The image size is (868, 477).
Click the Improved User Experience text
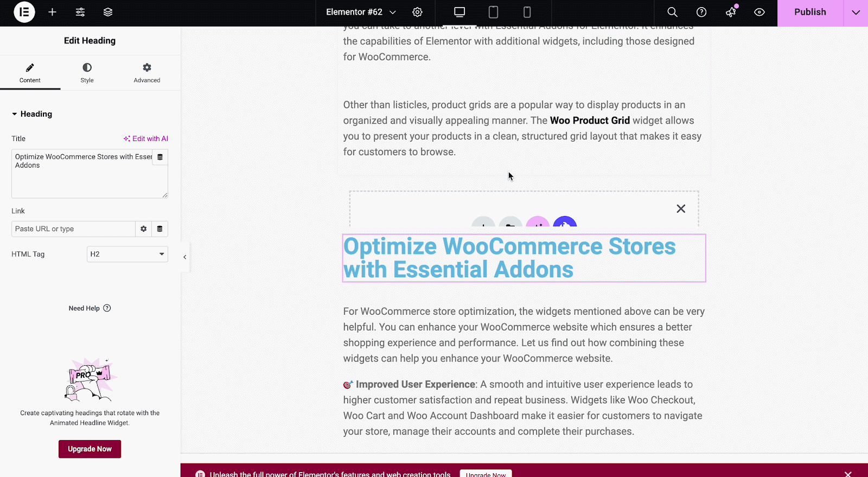[x=416, y=384]
